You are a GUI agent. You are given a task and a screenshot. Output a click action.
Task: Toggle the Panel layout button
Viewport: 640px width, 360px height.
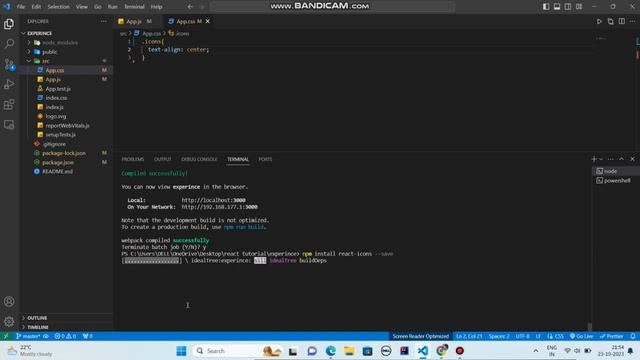557,7
